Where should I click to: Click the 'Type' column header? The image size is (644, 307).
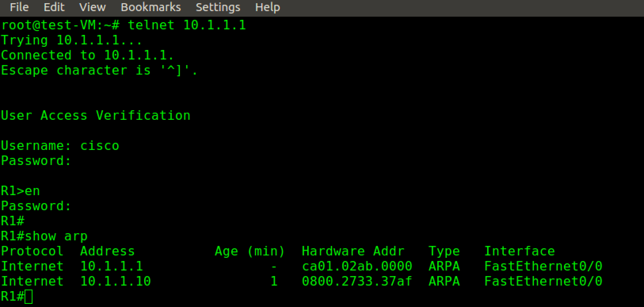point(444,251)
